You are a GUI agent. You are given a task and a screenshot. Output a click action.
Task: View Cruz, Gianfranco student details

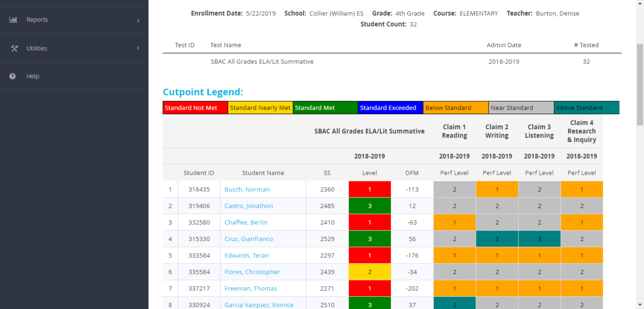click(x=248, y=239)
